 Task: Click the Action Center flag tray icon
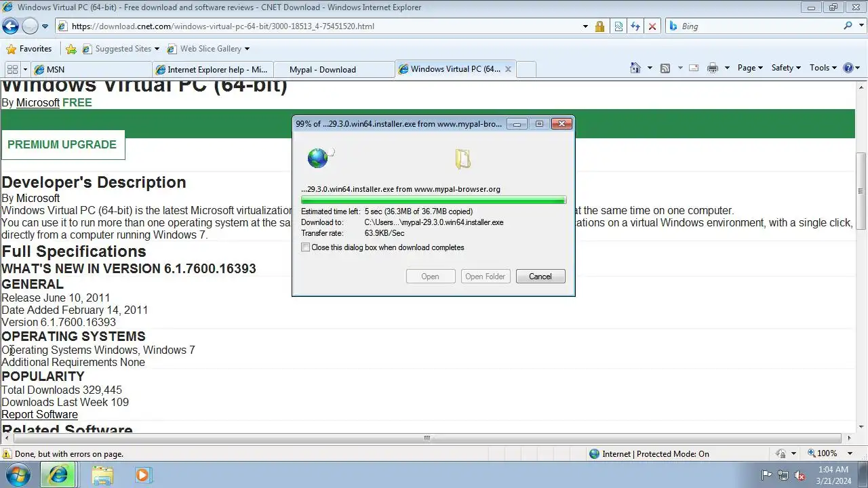pyautogui.click(x=766, y=475)
